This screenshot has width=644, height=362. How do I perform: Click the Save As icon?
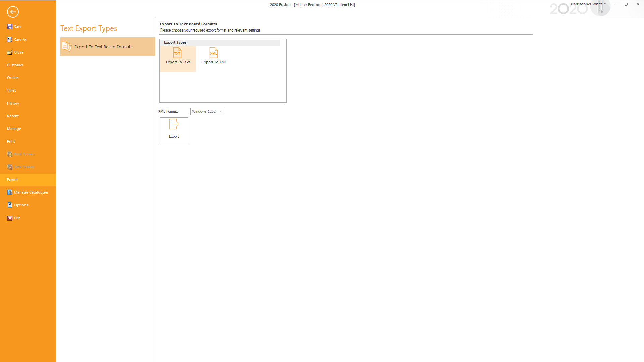(x=10, y=40)
